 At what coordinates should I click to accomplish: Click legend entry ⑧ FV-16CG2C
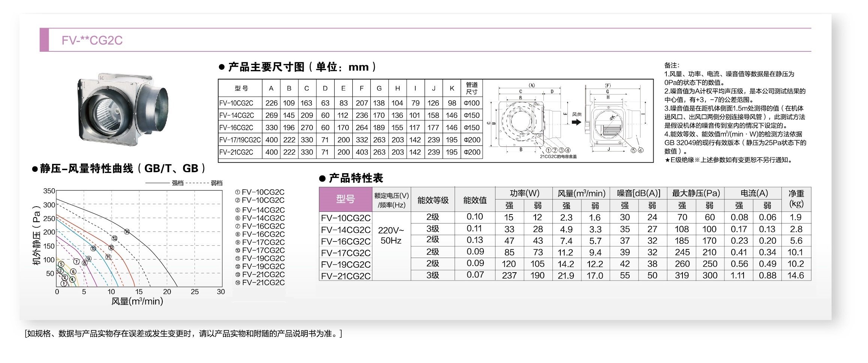click(x=260, y=234)
